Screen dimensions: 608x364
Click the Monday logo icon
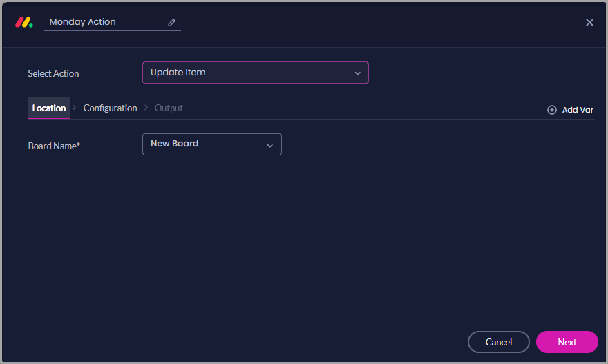(24, 22)
